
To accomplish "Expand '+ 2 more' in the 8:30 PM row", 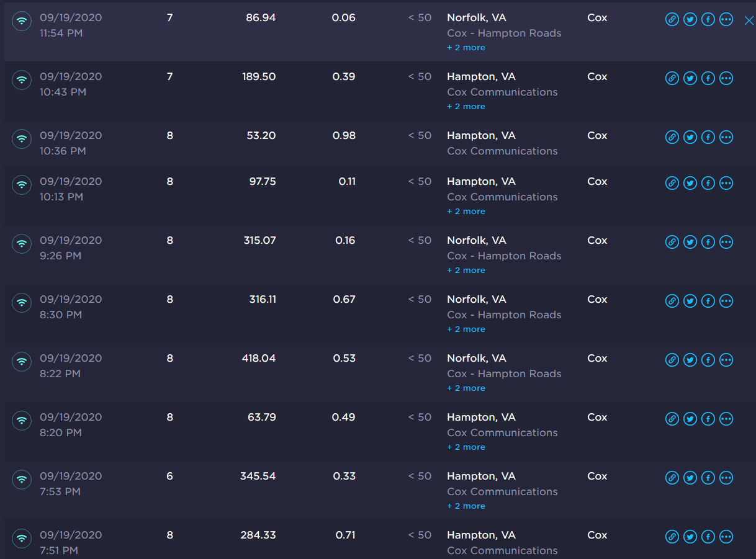I will (466, 329).
